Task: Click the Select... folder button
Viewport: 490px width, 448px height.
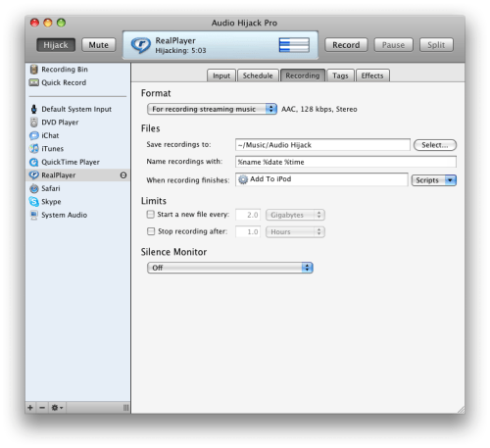Action: click(x=435, y=145)
